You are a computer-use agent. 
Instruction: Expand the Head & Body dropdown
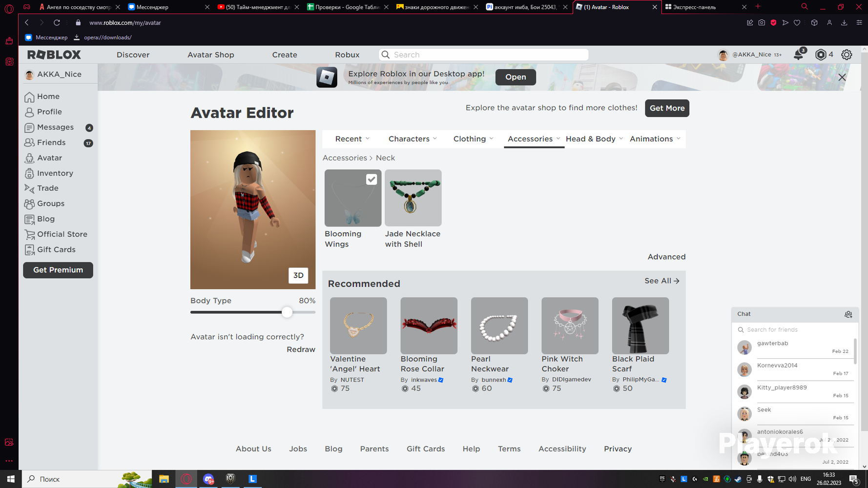[594, 139]
